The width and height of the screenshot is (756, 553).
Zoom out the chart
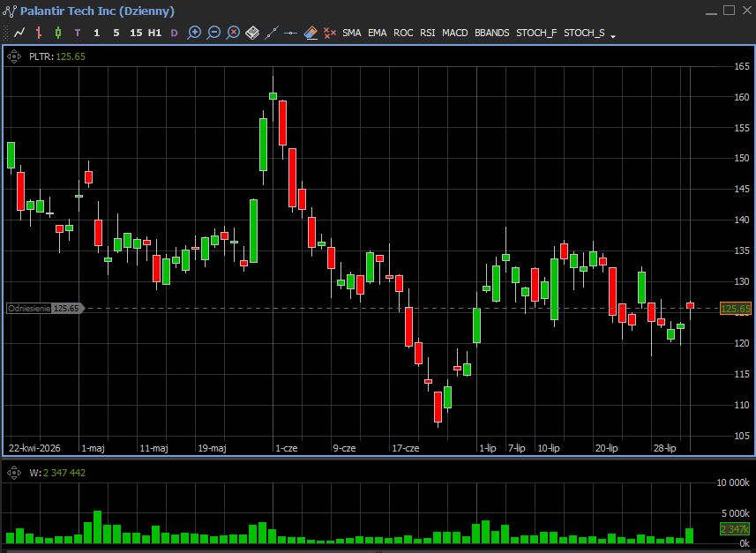pos(213,33)
